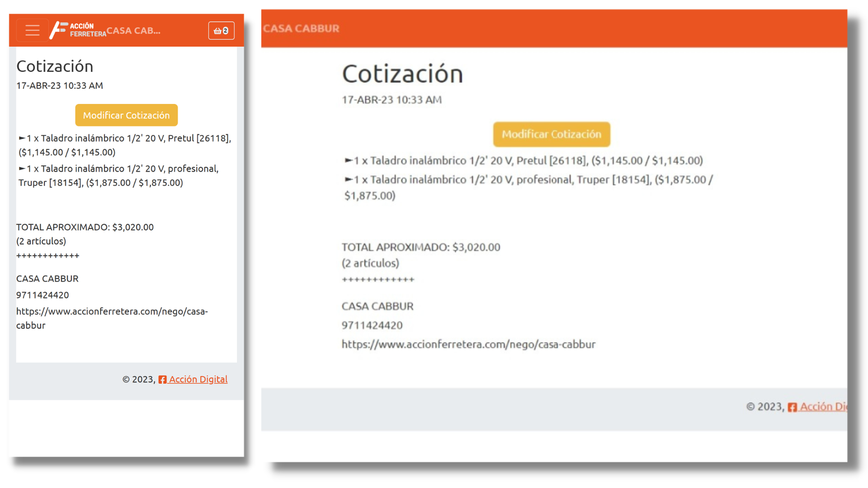Click phone number 9711424420 in mobile view
Image resolution: width=868 pixels, height=488 pixels.
point(42,295)
